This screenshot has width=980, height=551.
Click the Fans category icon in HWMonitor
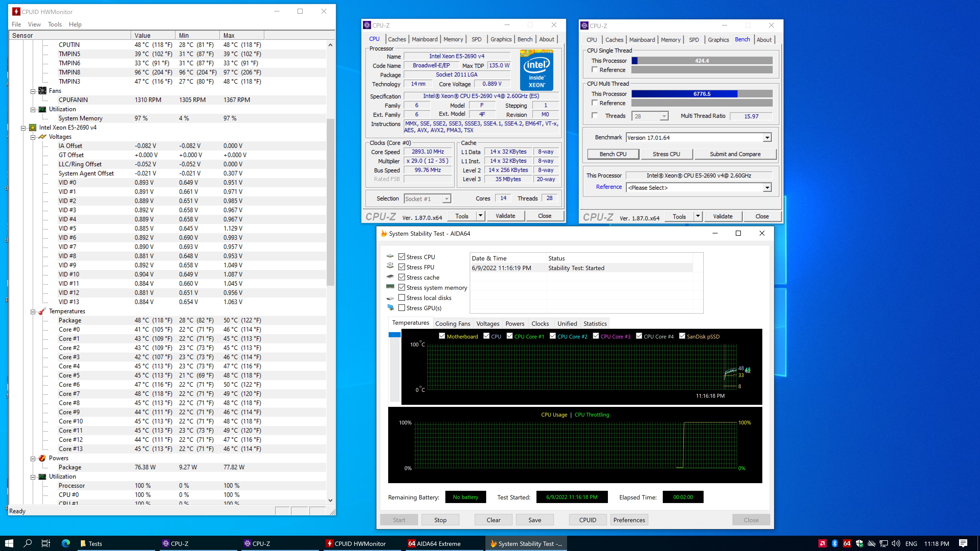point(43,91)
